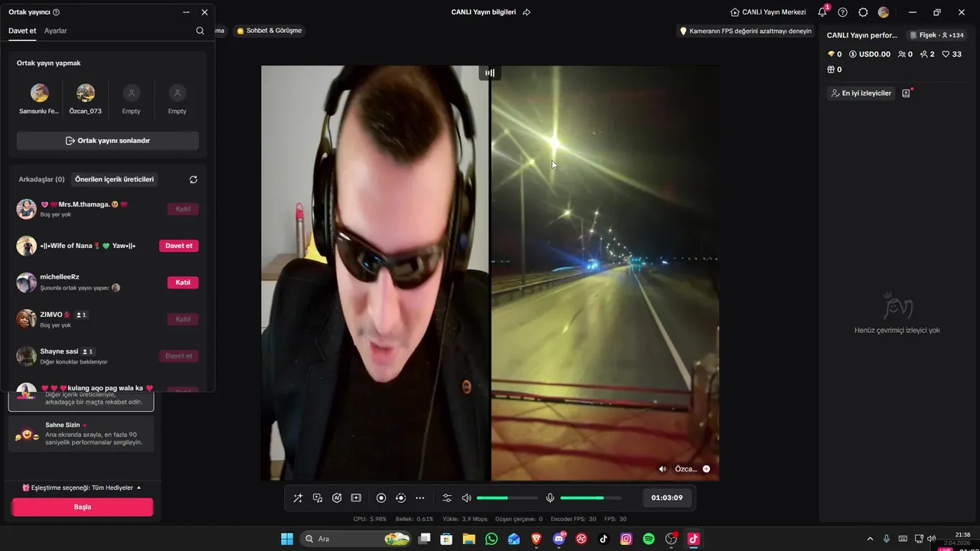Open the notifications bell

point(822,12)
